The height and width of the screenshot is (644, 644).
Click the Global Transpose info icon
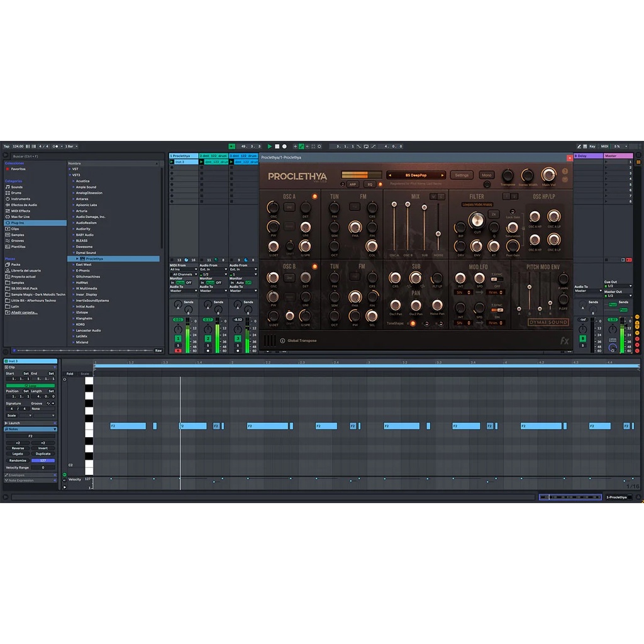tap(282, 340)
